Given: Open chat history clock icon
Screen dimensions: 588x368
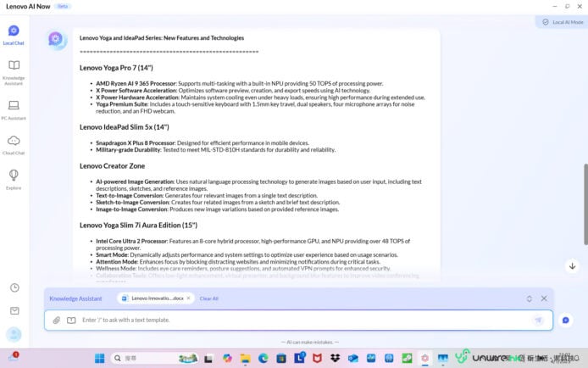Looking at the screenshot, I should coord(14,287).
